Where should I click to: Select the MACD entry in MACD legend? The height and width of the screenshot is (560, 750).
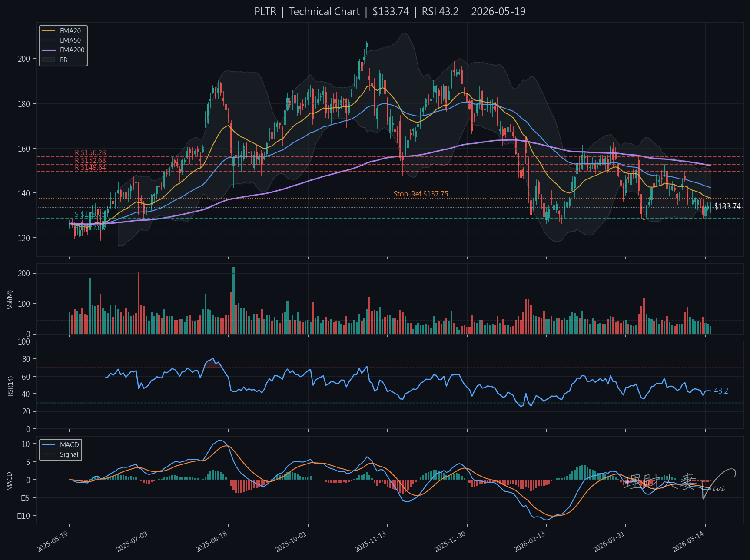pos(70,445)
